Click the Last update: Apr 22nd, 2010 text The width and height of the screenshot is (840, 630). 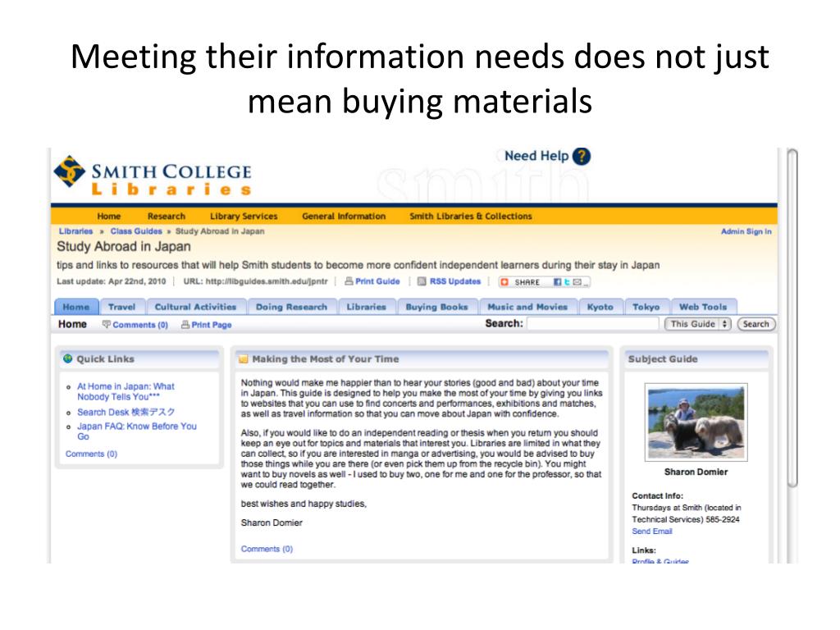pos(112,281)
